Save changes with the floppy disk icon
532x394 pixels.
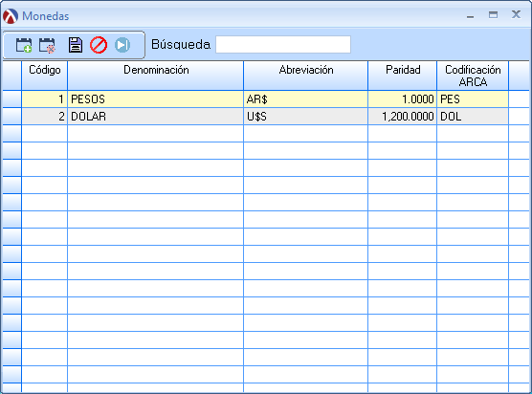(x=76, y=45)
